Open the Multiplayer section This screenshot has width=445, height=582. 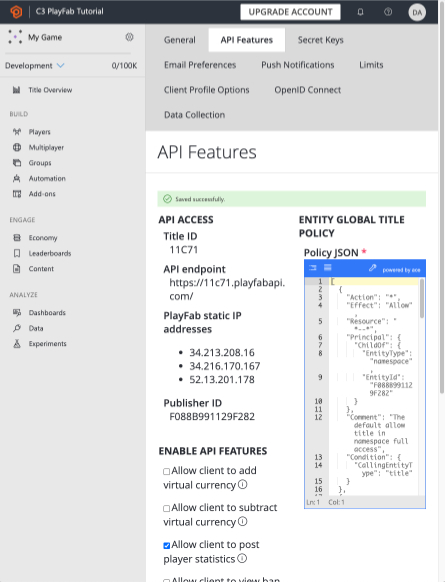click(x=46, y=147)
